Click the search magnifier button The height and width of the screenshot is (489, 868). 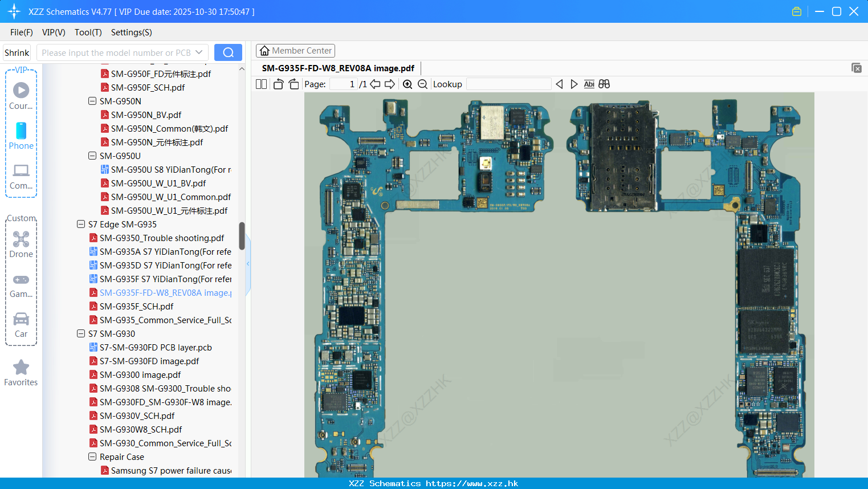(228, 52)
